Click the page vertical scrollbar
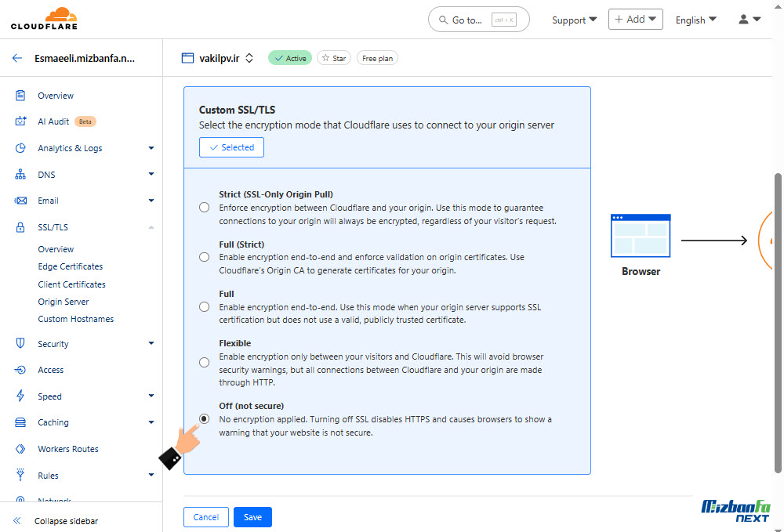This screenshot has height=532, width=784. tap(778, 322)
